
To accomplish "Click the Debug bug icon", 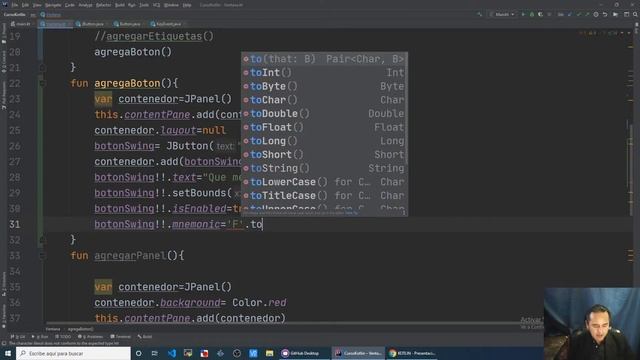I will point(532,14).
